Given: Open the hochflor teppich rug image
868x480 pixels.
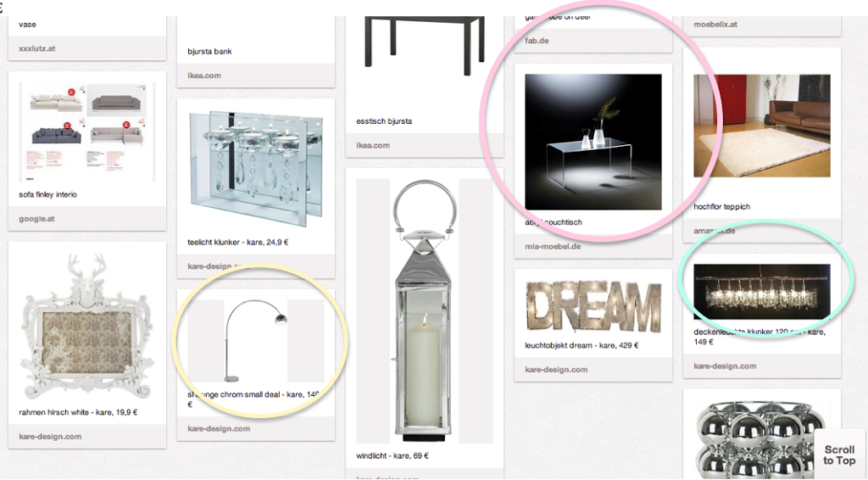Looking at the screenshot, I should tap(762, 126).
